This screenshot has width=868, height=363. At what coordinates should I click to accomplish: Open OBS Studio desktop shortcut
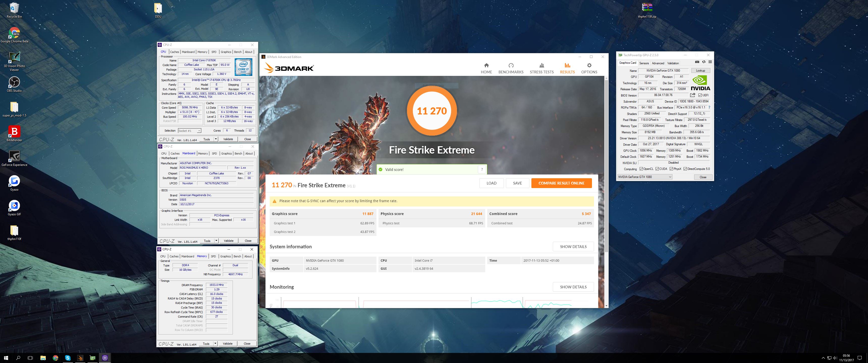tap(14, 84)
